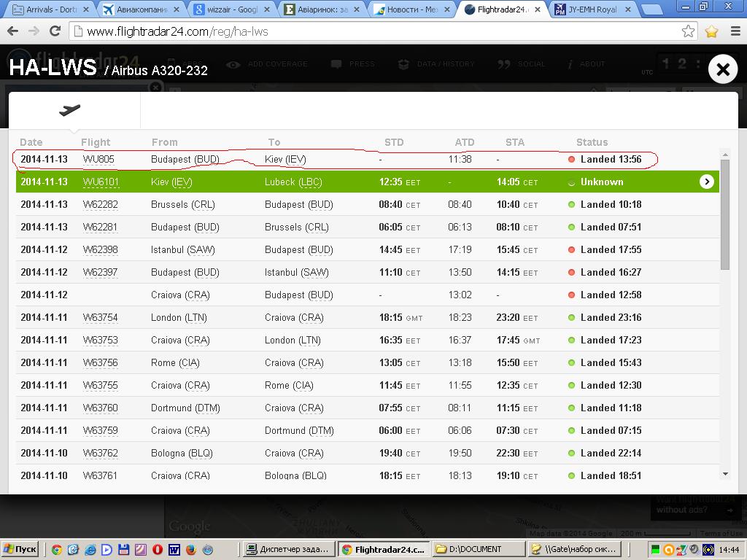Open the D:\DOCUMENT folder taskbar button

pos(479,549)
